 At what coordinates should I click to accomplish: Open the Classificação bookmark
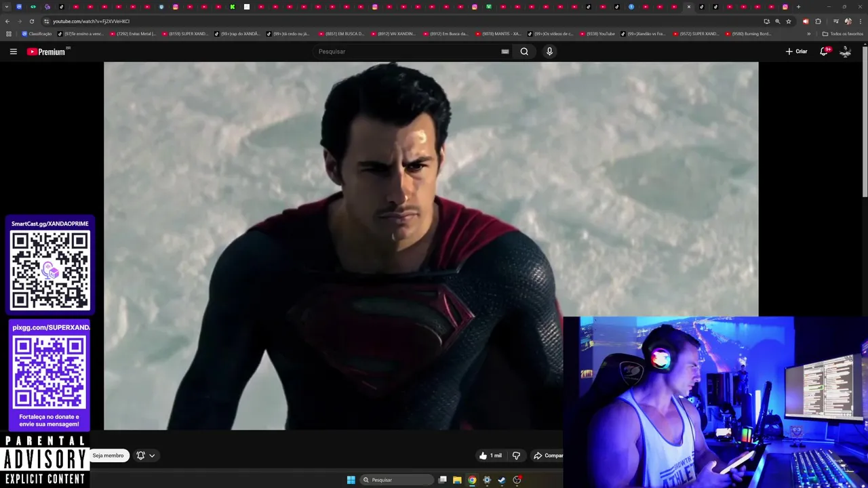[x=37, y=34]
